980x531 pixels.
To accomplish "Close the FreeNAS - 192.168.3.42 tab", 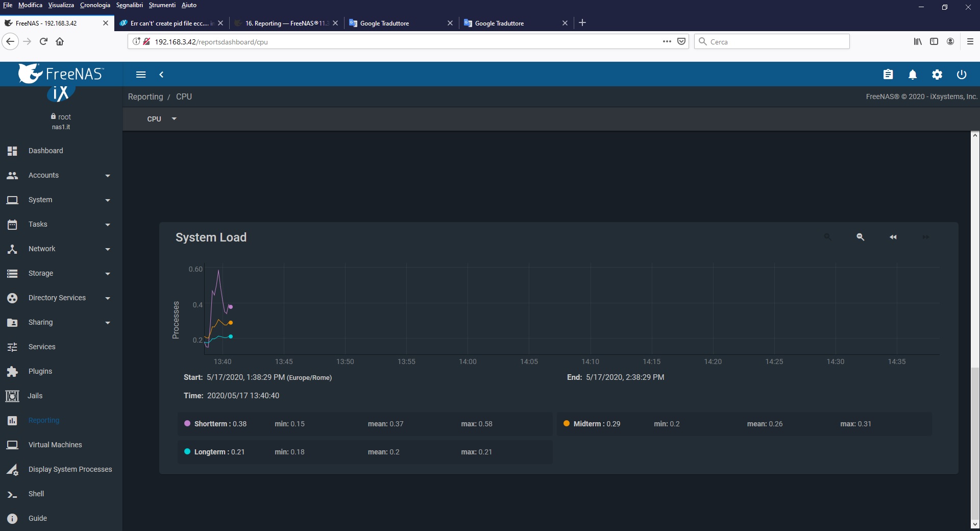I will [x=106, y=23].
